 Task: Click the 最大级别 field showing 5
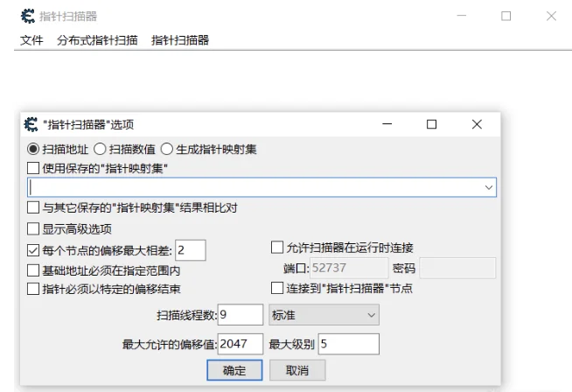(349, 344)
